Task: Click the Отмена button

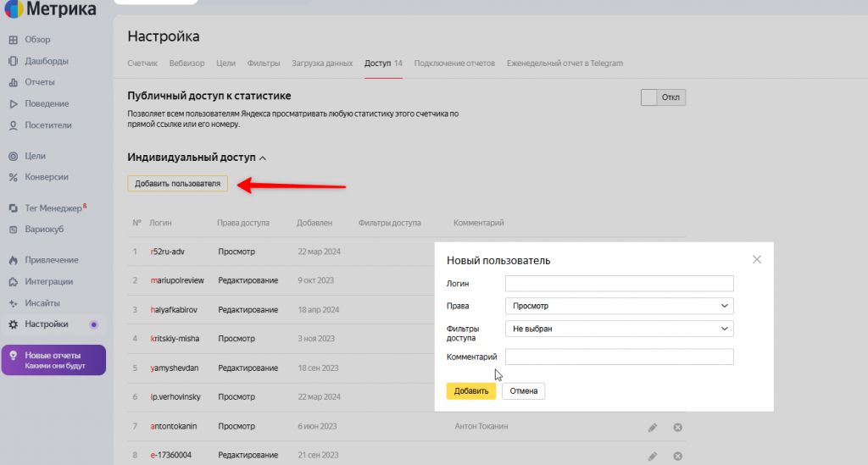Action: [523, 390]
